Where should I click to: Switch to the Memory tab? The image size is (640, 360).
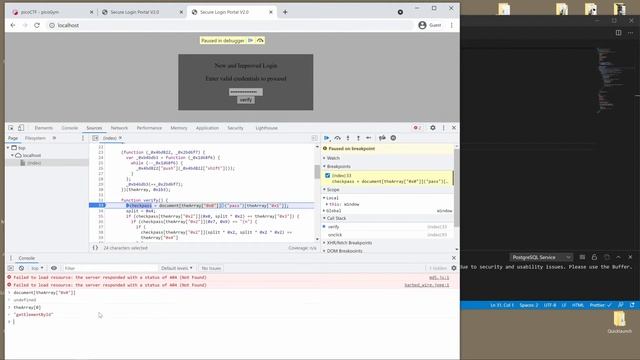coord(179,128)
